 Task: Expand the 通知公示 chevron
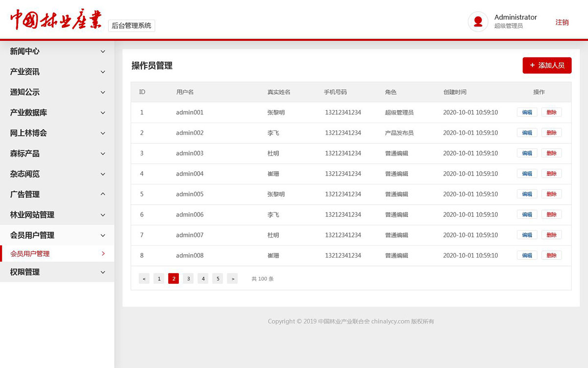pyautogui.click(x=103, y=92)
